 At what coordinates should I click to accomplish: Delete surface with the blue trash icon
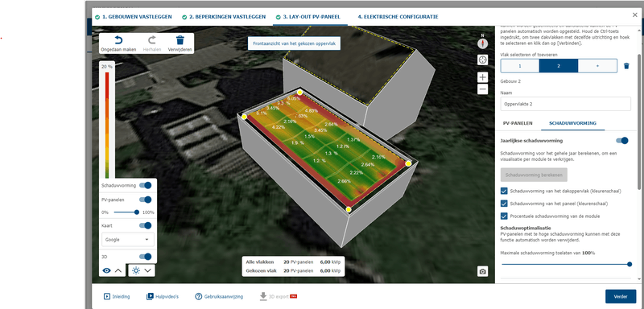[626, 66]
